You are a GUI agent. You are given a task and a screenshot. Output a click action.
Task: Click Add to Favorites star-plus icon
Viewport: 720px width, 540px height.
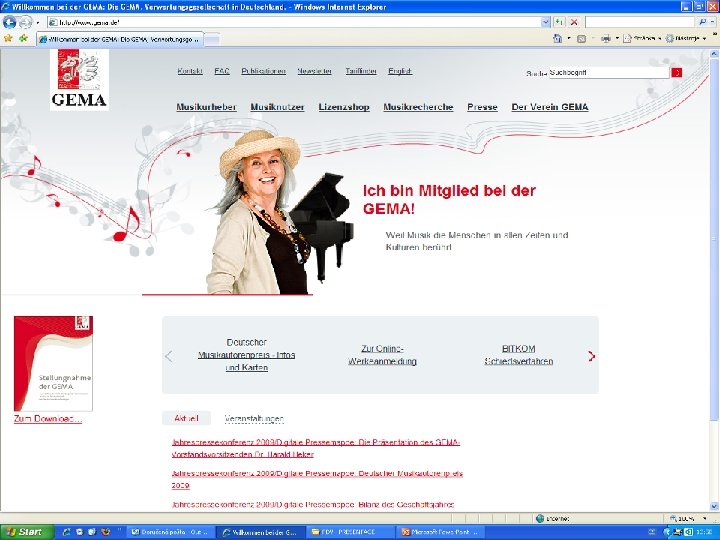pos(23,39)
